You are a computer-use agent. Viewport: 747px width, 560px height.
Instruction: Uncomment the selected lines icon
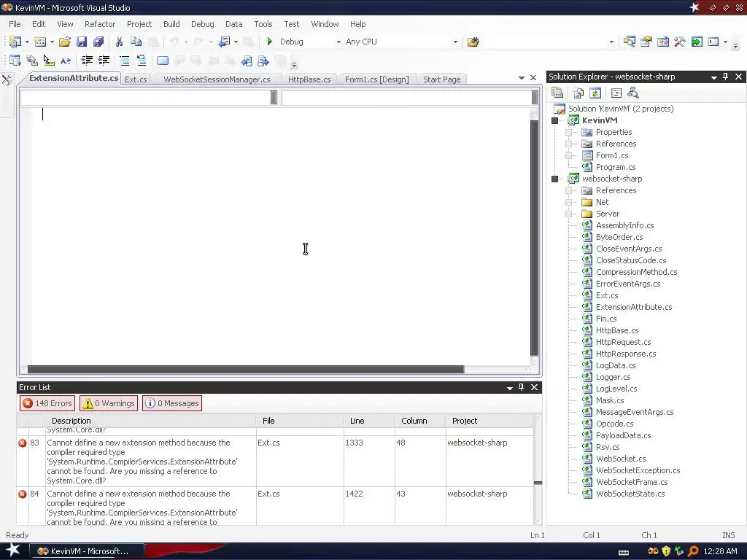point(142,61)
